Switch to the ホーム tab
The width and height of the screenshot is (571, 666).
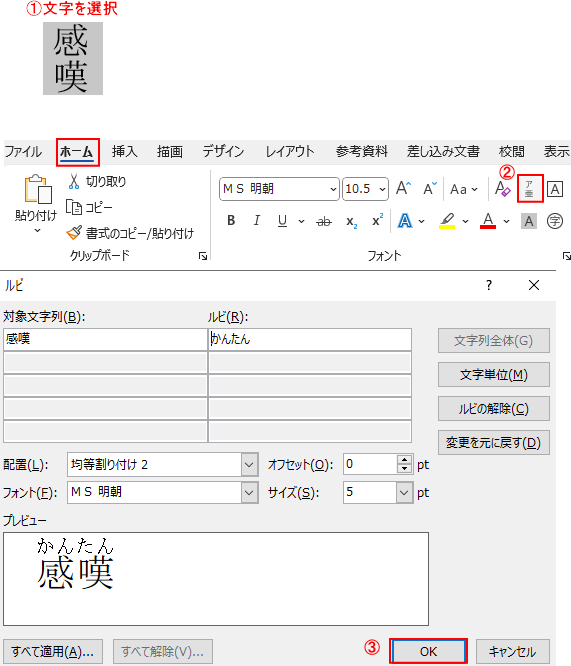(x=77, y=152)
